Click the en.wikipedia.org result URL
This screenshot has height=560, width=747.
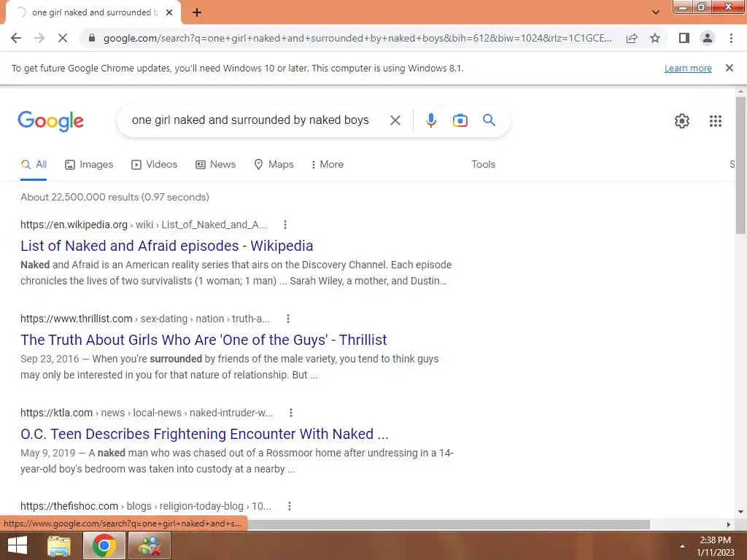tap(144, 225)
